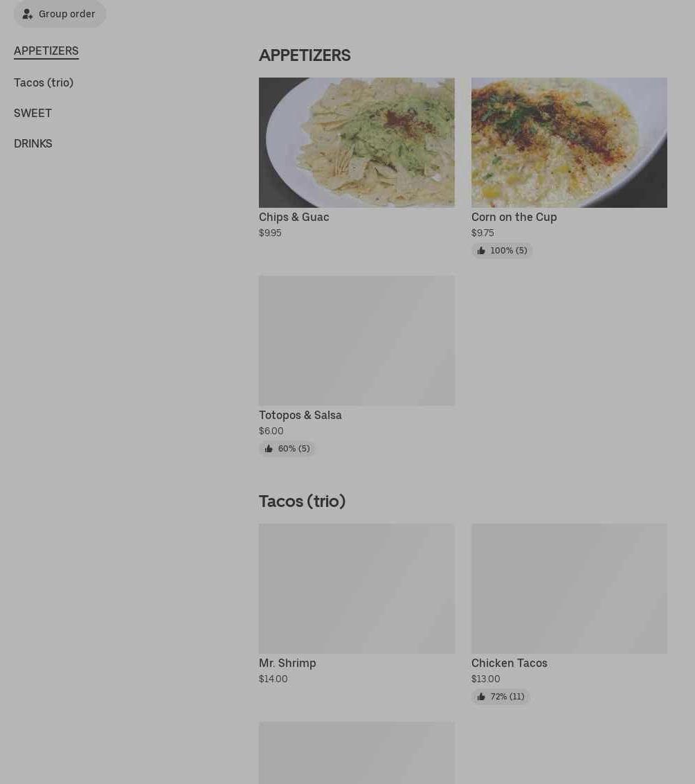
Task: Click thumbs-up icon on Chicken Tacos
Action: coord(481,697)
